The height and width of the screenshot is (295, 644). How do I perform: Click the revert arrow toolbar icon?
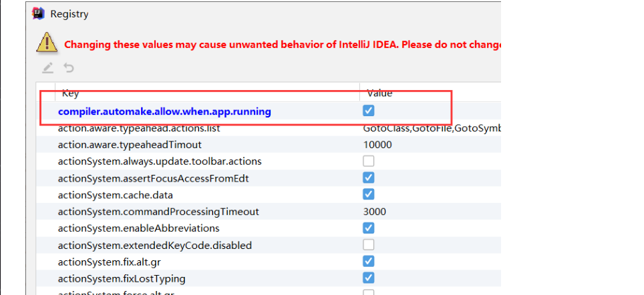coord(69,67)
